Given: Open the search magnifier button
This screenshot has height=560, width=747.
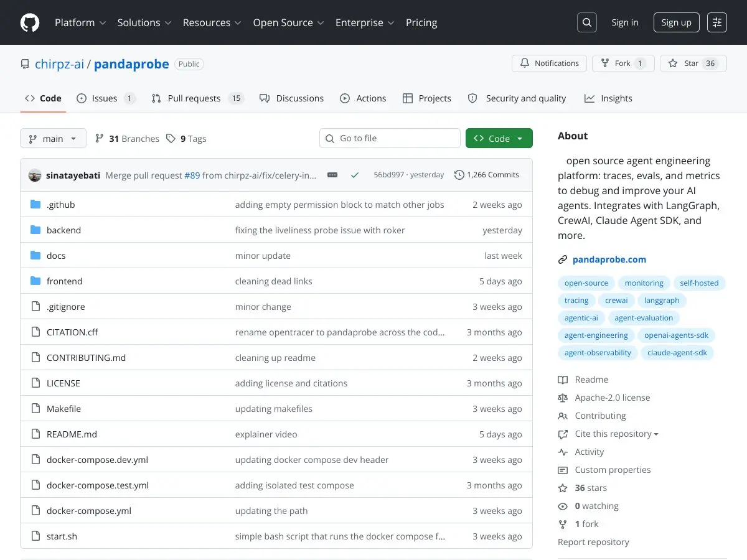Looking at the screenshot, I should (x=586, y=22).
